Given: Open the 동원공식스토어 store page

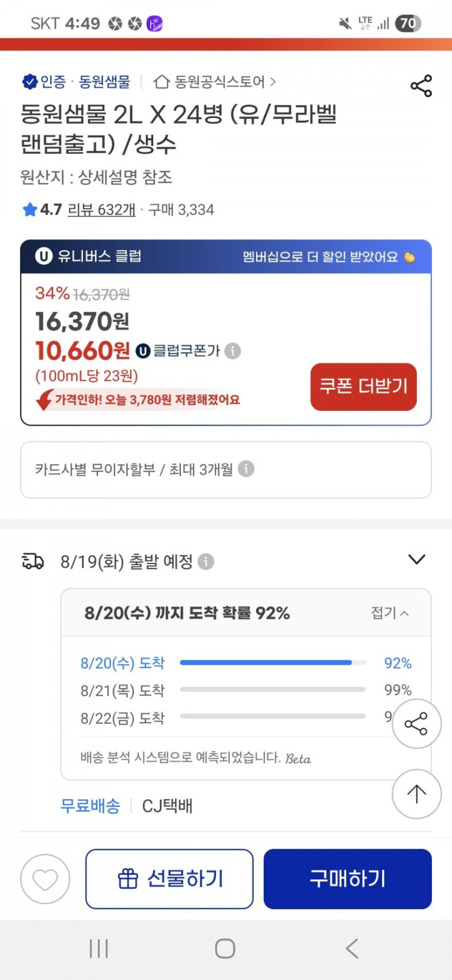Looking at the screenshot, I should coord(215,82).
